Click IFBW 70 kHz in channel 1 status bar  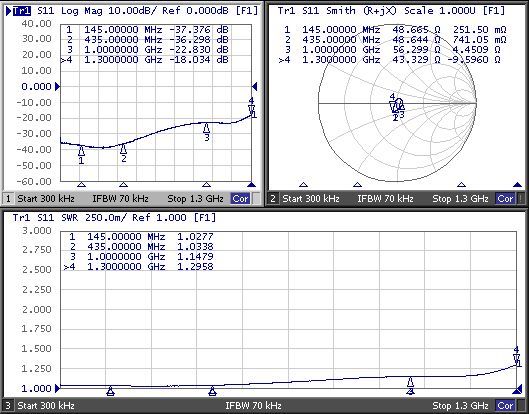[x=120, y=199]
